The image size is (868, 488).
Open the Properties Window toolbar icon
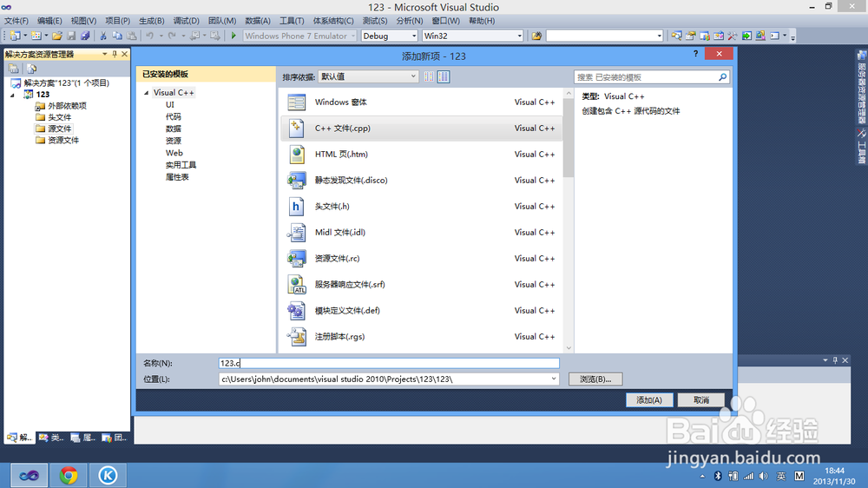690,36
